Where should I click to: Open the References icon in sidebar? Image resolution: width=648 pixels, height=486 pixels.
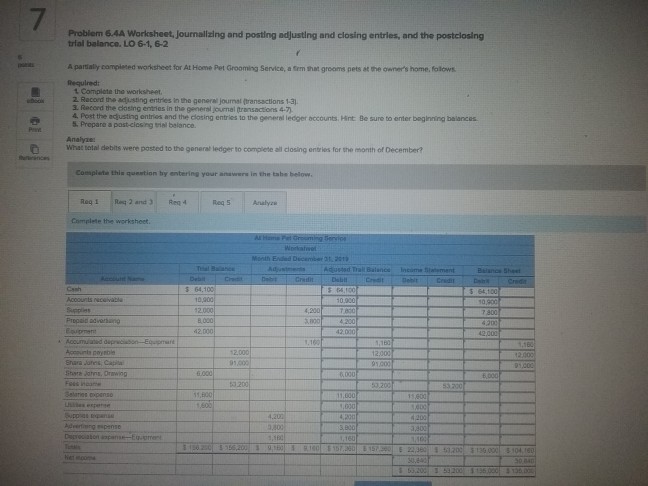pyautogui.click(x=34, y=151)
